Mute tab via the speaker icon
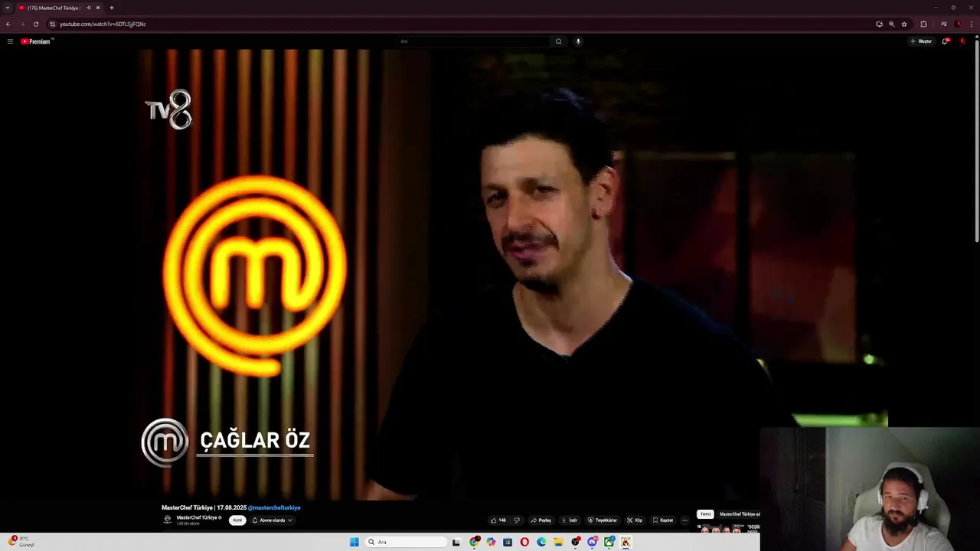 (89, 8)
